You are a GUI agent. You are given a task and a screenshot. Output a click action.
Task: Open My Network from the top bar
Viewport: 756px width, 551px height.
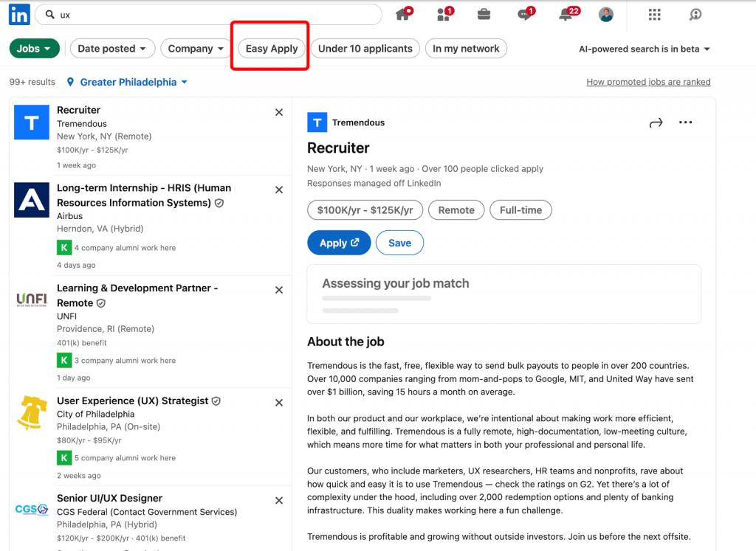point(444,14)
